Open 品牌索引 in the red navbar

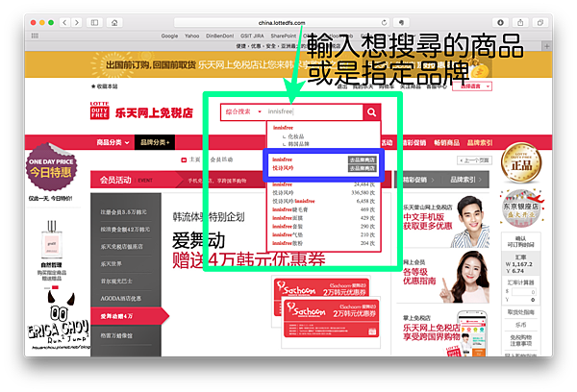[x=480, y=143]
